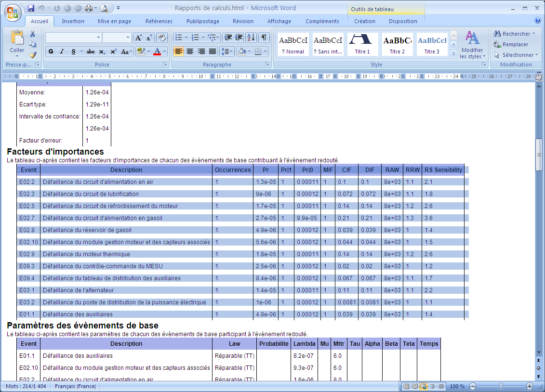The image size is (545, 392).
Task: Increase font size with the grow font icon
Action: point(138,38)
